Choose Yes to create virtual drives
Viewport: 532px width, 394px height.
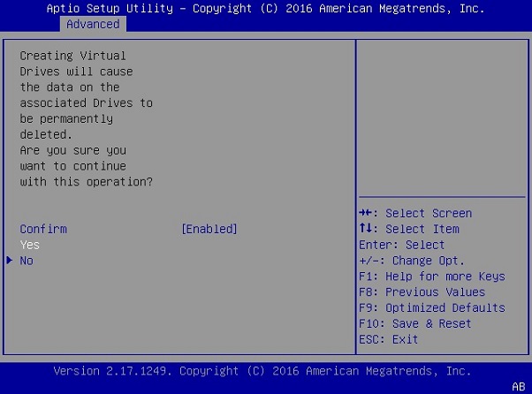pyautogui.click(x=30, y=245)
